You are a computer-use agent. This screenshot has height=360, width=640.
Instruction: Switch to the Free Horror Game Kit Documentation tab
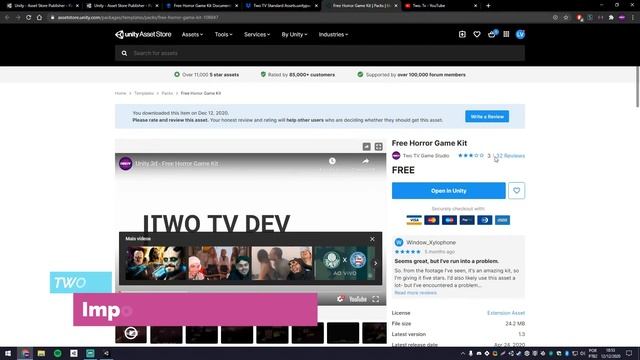[x=202, y=6]
